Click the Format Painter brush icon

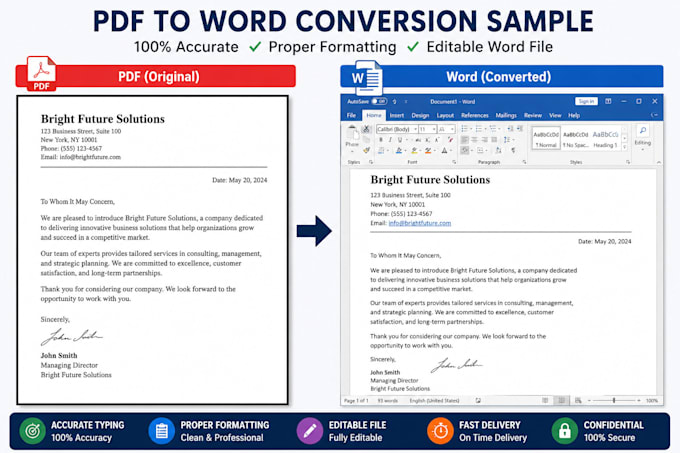[366, 150]
